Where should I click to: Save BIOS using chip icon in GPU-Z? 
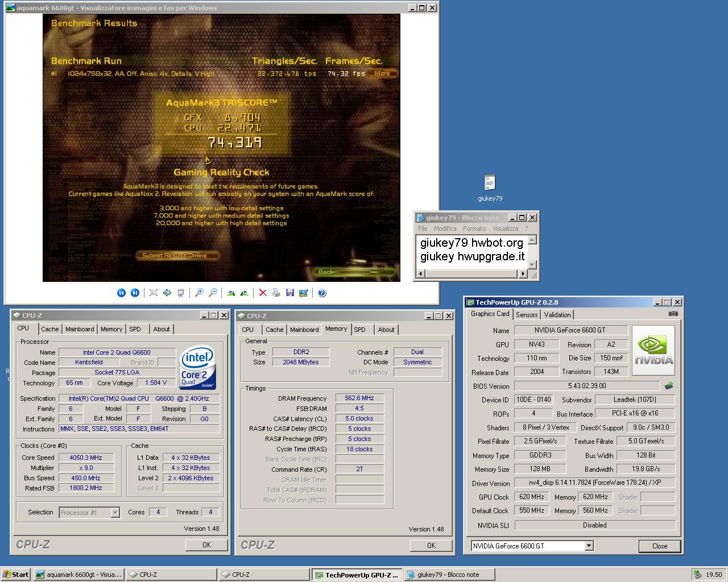(669, 385)
